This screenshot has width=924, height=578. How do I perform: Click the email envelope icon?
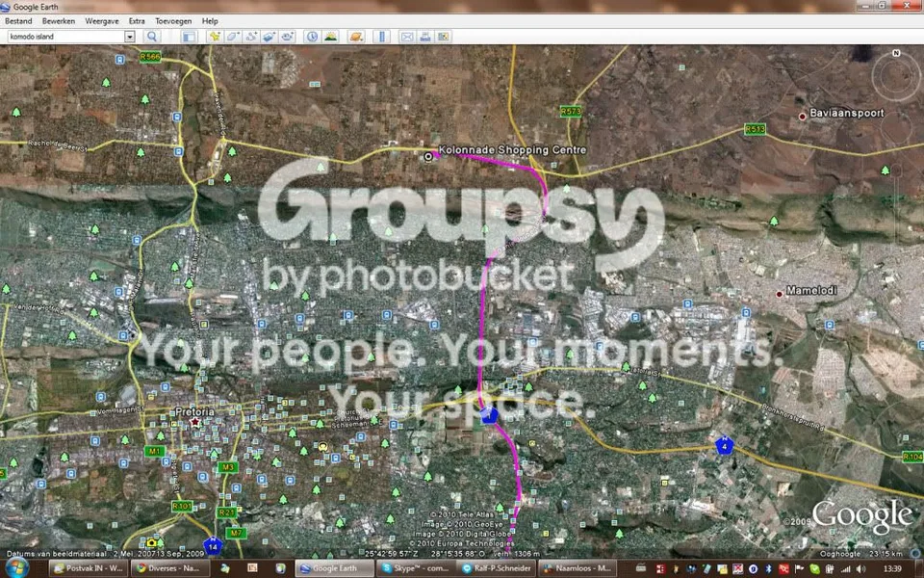tap(406, 37)
